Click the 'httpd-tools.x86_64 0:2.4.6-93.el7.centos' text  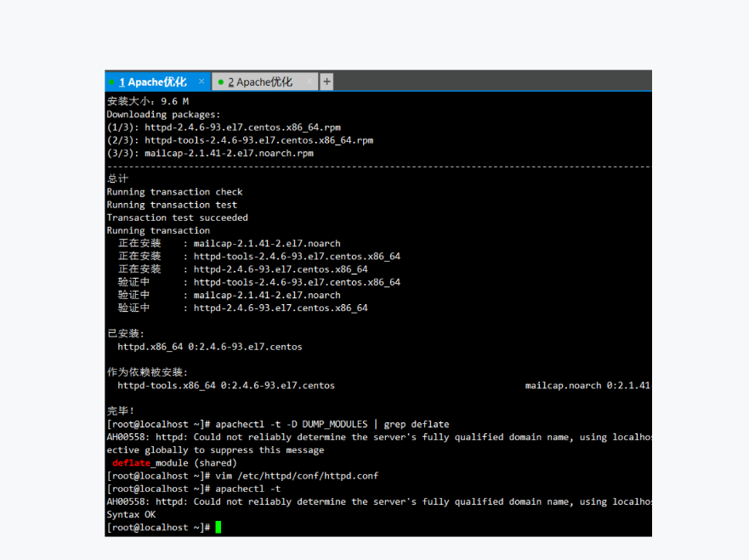click(x=226, y=385)
